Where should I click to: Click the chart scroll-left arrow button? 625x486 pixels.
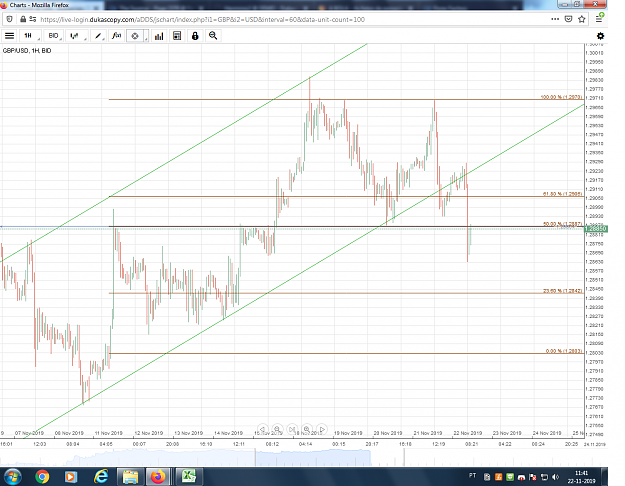tap(262, 429)
